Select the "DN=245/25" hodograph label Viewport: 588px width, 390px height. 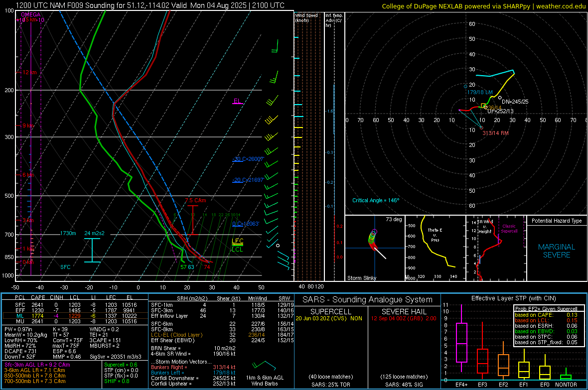(515, 102)
